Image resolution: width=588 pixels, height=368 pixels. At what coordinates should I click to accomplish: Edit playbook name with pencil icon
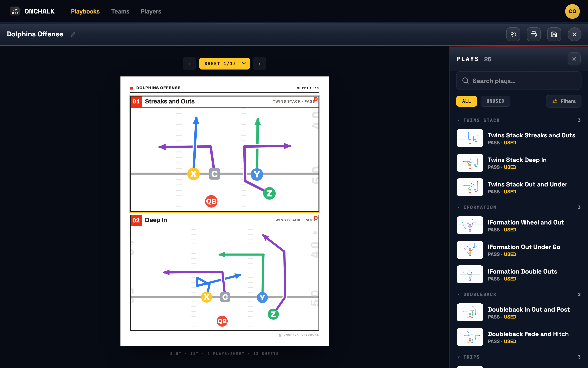pyautogui.click(x=73, y=34)
